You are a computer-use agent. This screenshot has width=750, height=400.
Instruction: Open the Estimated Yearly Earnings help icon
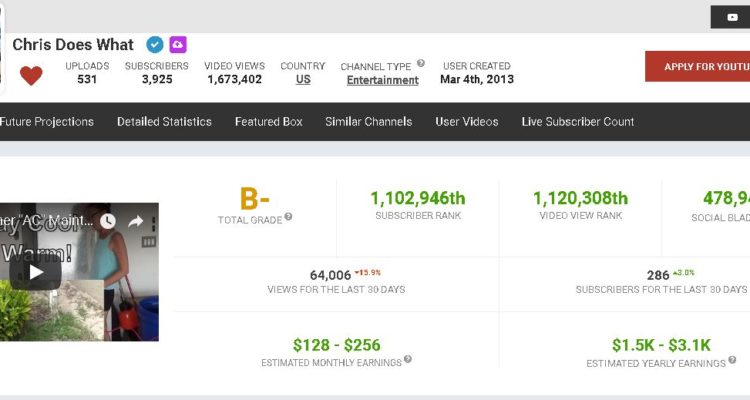tap(732, 360)
